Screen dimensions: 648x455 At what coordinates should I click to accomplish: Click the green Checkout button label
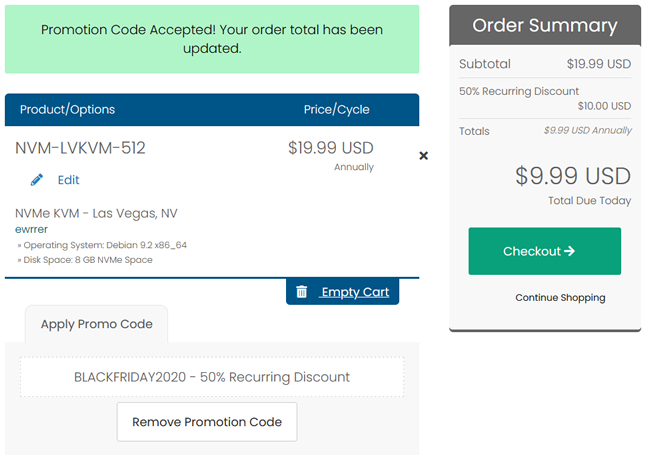tap(532, 251)
